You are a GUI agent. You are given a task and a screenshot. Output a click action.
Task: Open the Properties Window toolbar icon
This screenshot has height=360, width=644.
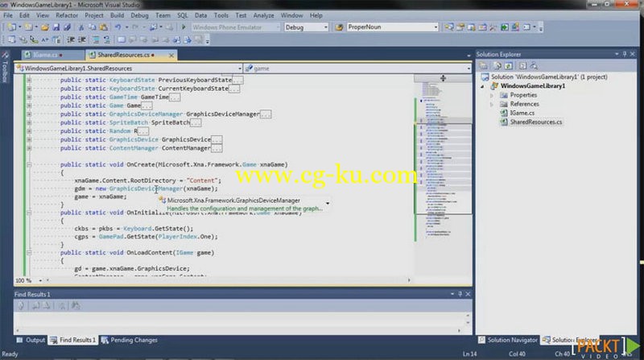coord(460,27)
